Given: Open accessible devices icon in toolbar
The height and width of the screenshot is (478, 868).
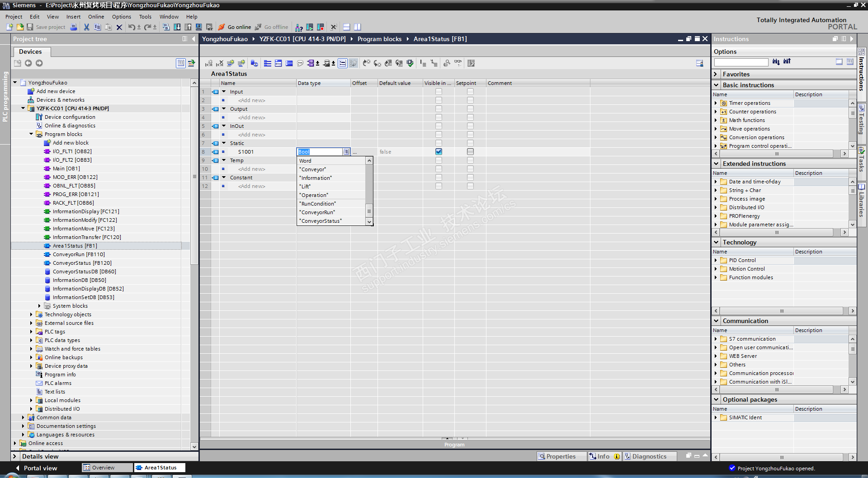Looking at the screenshot, I should [x=299, y=27].
